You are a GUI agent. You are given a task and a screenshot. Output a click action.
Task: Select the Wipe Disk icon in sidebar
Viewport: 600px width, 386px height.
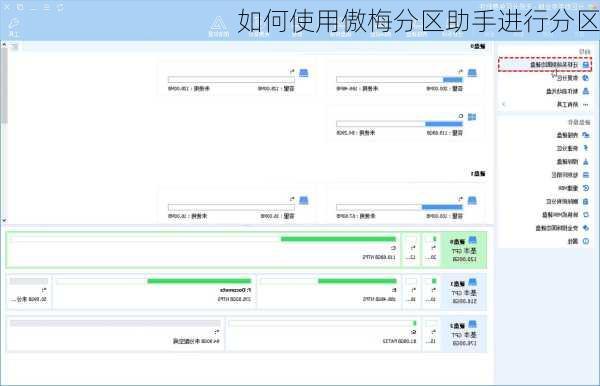tap(585, 161)
